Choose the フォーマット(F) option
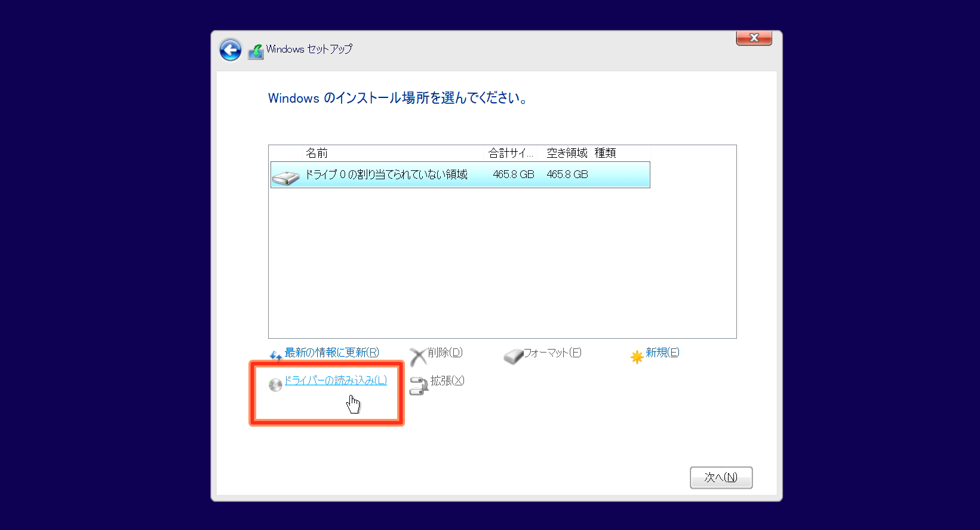Viewport: 980px width, 530px height. 552,353
